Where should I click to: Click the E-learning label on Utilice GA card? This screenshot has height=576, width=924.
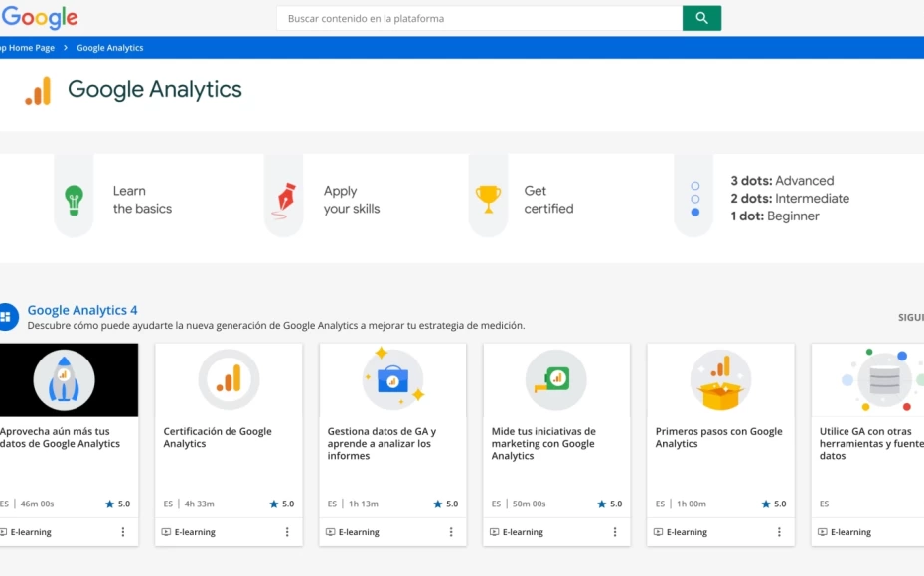(850, 532)
